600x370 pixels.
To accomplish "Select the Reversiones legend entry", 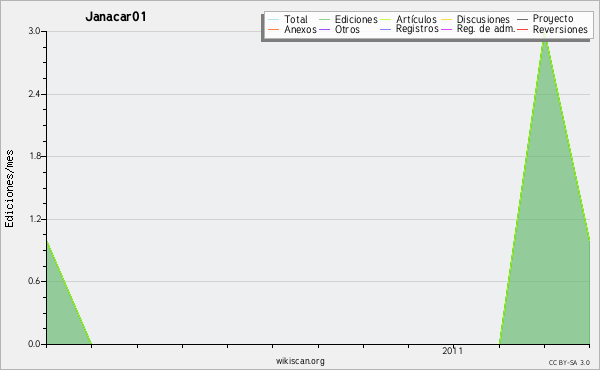I will click(553, 29).
